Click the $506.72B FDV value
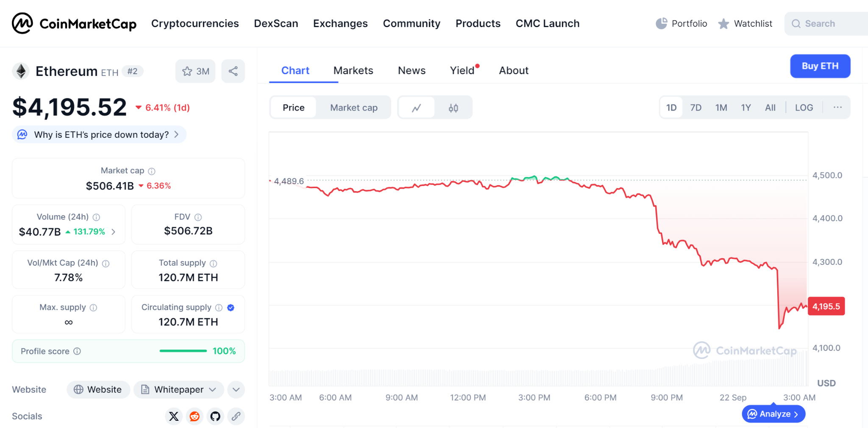Viewport: 868px width, 428px height. tap(188, 231)
